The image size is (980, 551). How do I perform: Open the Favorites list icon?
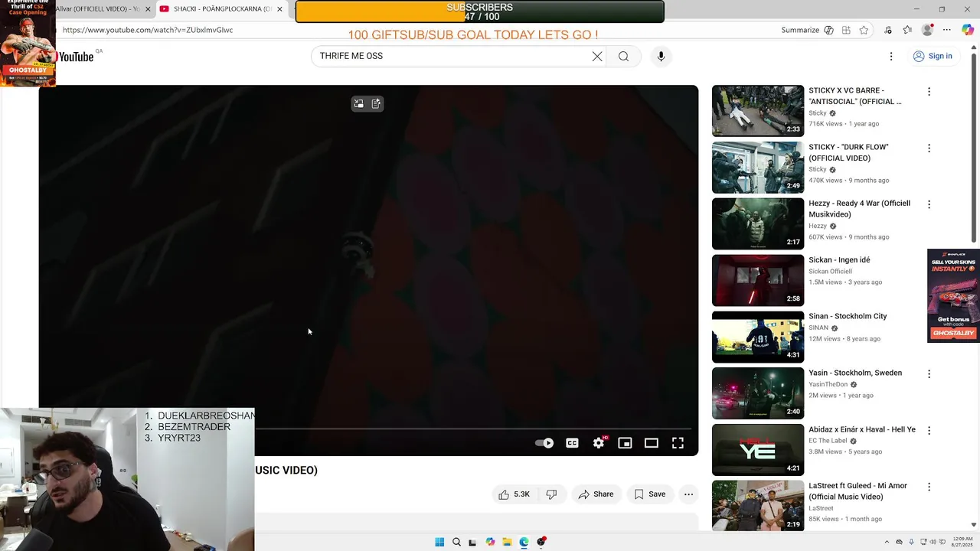(907, 30)
